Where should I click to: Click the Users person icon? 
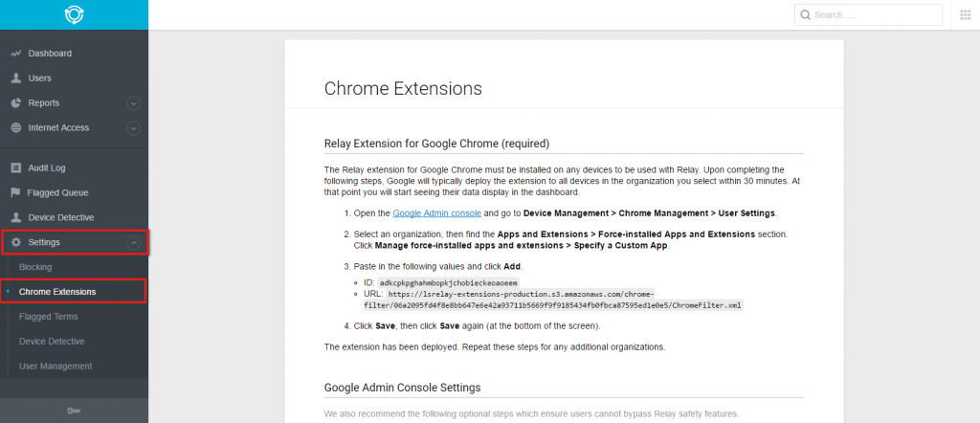pos(16,78)
